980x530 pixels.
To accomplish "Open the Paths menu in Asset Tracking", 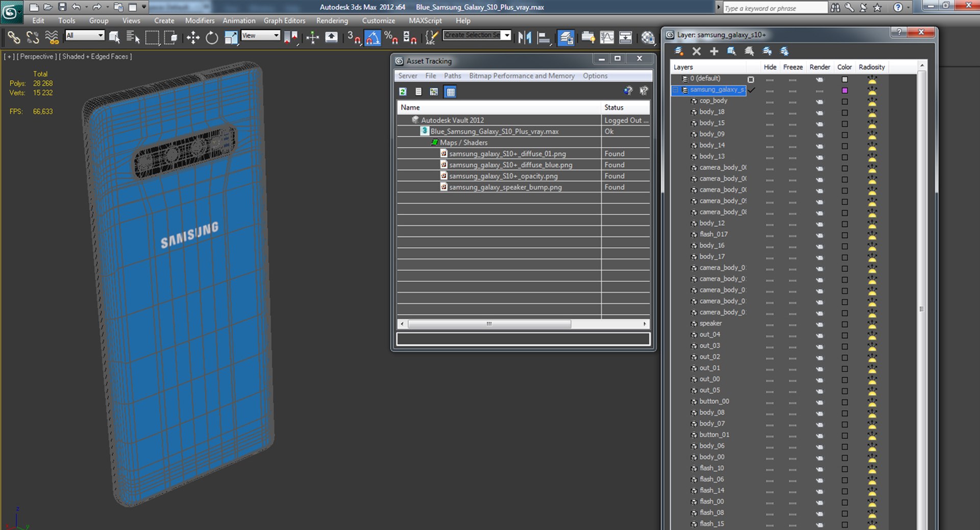I will point(452,76).
